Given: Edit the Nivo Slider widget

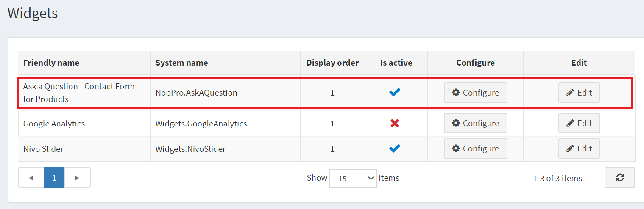Looking at the screenshot, I should click(579, 148).
